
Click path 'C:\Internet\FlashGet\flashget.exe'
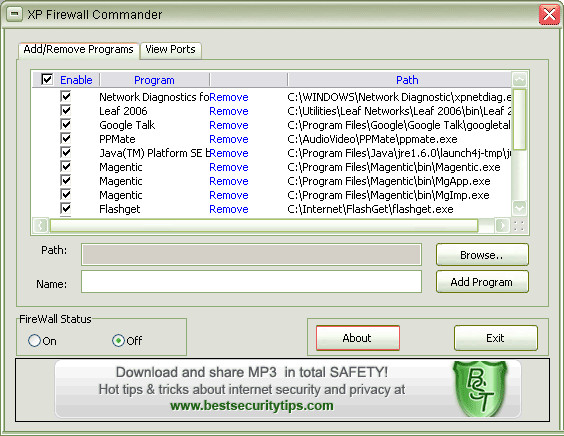coord(370,209)
